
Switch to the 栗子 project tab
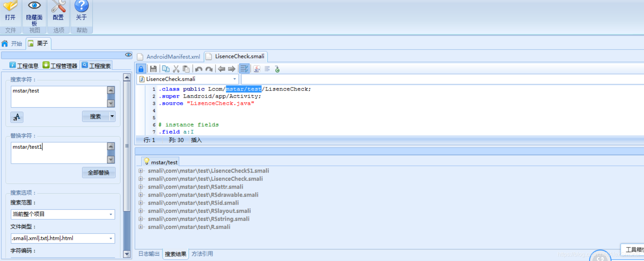point(38,43)
